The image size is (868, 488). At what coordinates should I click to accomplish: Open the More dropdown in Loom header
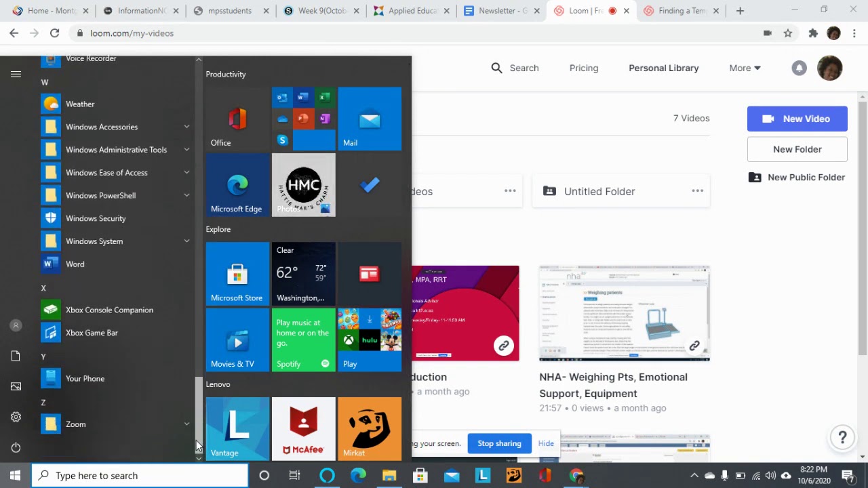[x=745, y=68]
